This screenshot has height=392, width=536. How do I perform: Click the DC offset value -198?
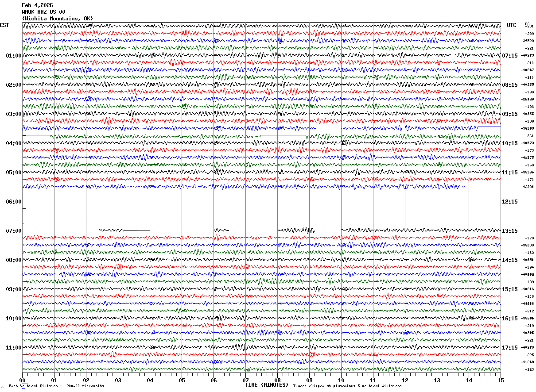(x=529, y=92)
